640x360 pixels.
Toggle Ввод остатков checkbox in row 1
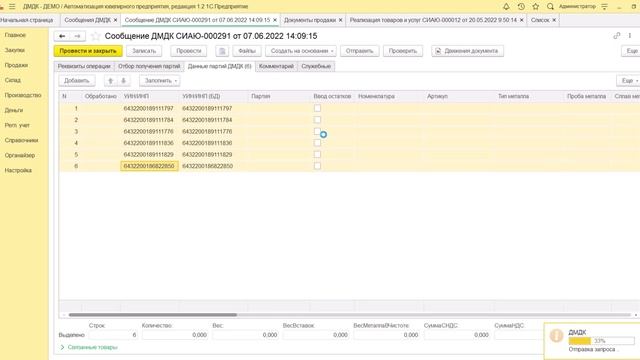tap(317, 108)
